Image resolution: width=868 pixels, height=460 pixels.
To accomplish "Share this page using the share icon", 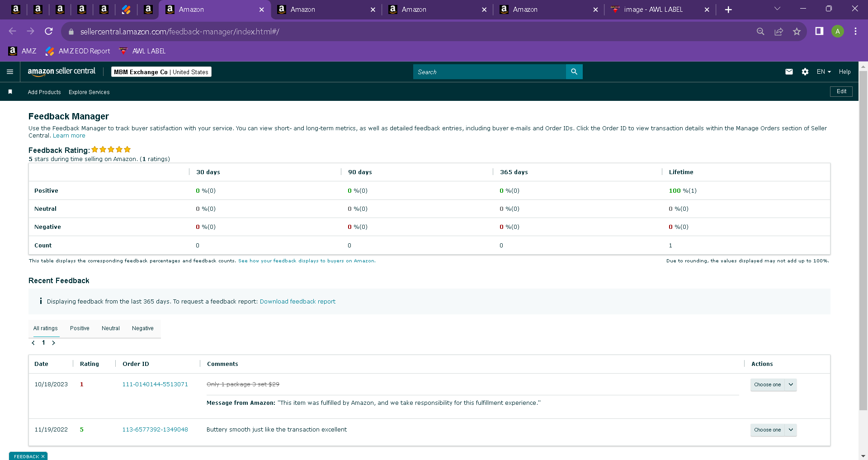I will coord(778,31).
